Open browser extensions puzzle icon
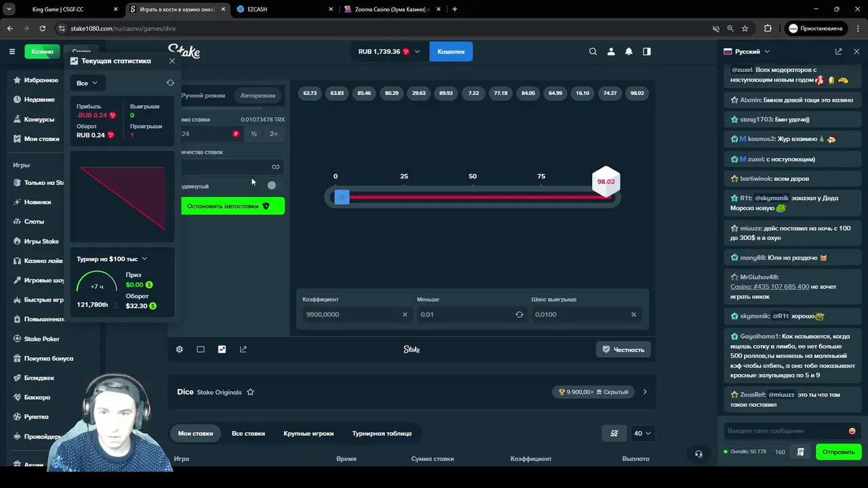 768,28
